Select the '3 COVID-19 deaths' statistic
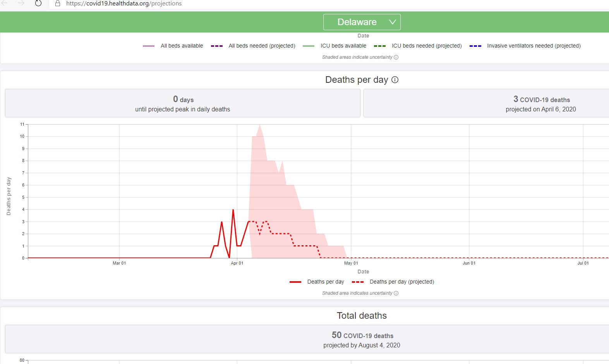 point(542,99)
